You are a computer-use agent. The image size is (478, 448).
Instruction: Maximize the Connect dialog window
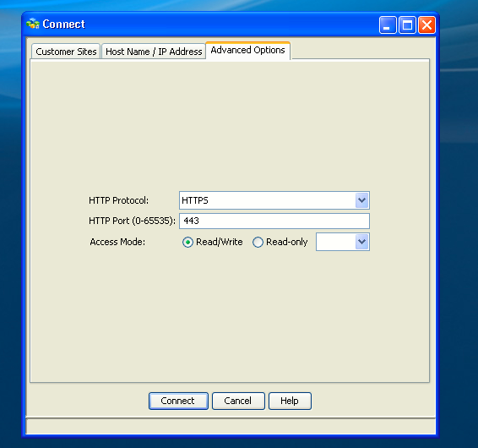[x=407, y=25]
